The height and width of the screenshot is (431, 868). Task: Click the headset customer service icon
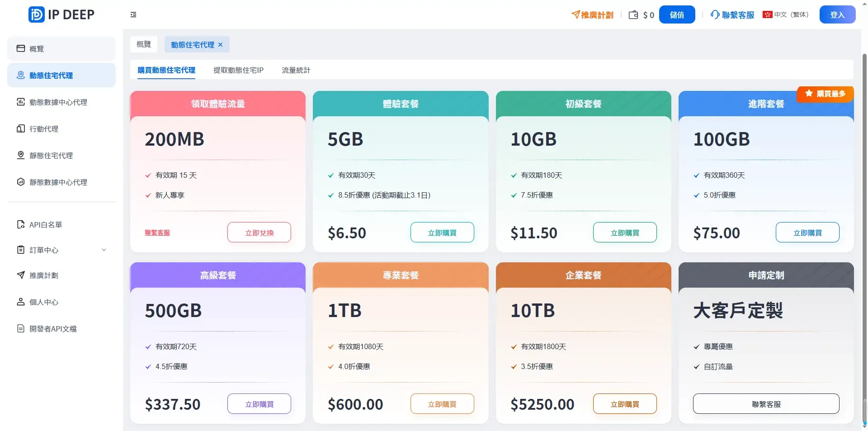tap(715, 14)
